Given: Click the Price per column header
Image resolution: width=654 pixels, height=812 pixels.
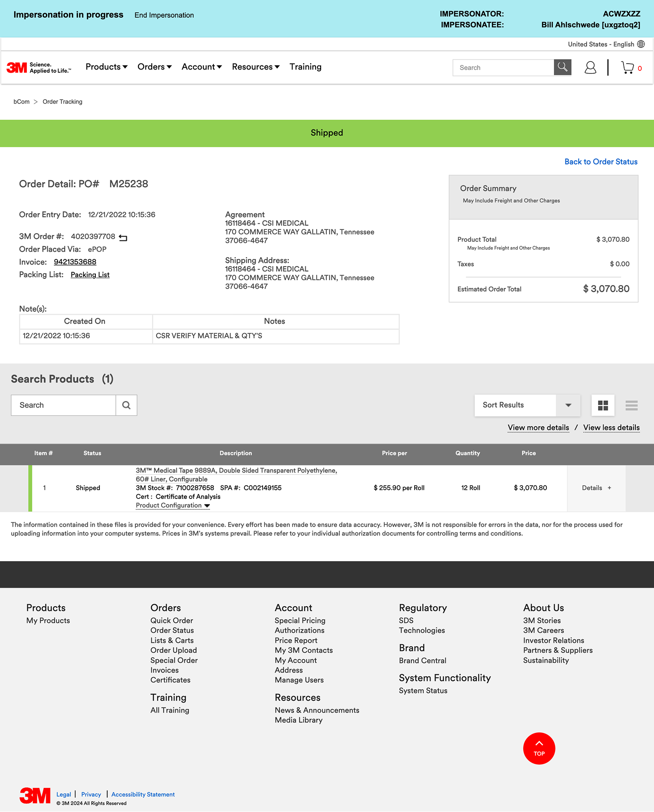Looking at the screenshot, I should click(x=394, y=453).
